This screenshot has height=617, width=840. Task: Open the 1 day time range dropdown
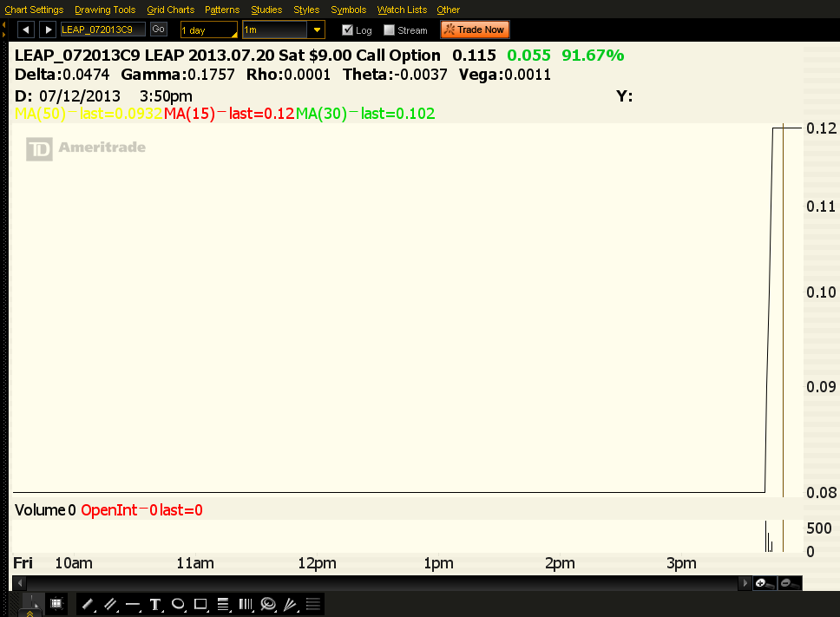[x=208, y=30]
